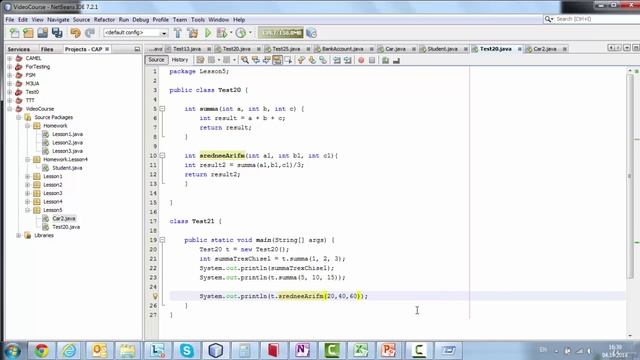Collapse the Source Packages node
Viewport: 640px width, 360px height.
19,117
